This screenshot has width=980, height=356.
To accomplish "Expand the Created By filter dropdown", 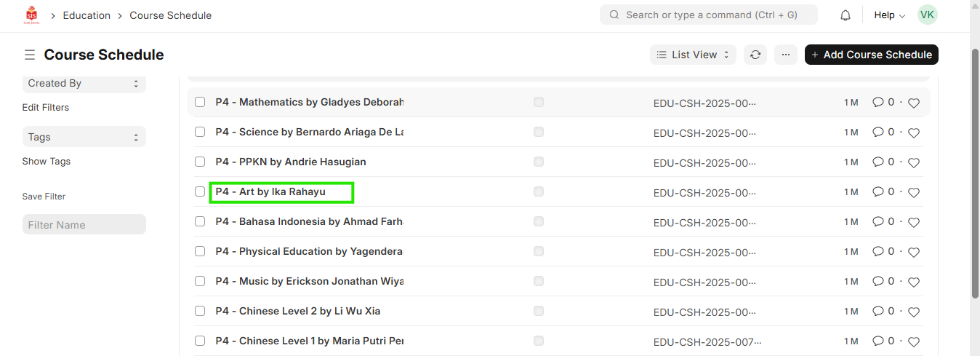I will click(x=84, y=84).
